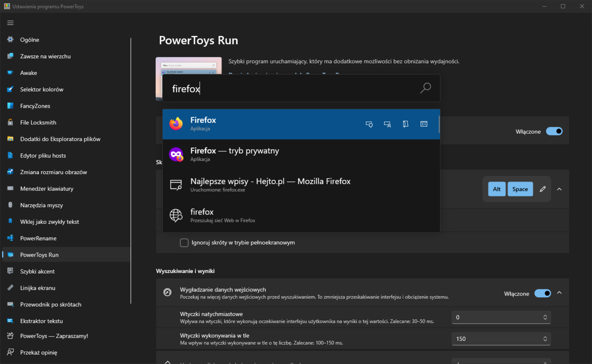Select the PowerToys Run sidebar item
592x364 pixels.
click(66, 255)
